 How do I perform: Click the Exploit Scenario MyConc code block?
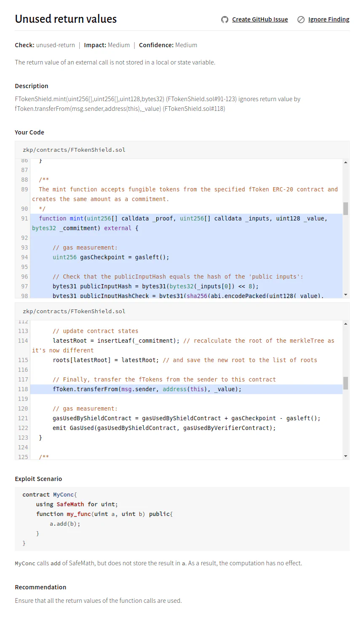(x=182, y=519)
